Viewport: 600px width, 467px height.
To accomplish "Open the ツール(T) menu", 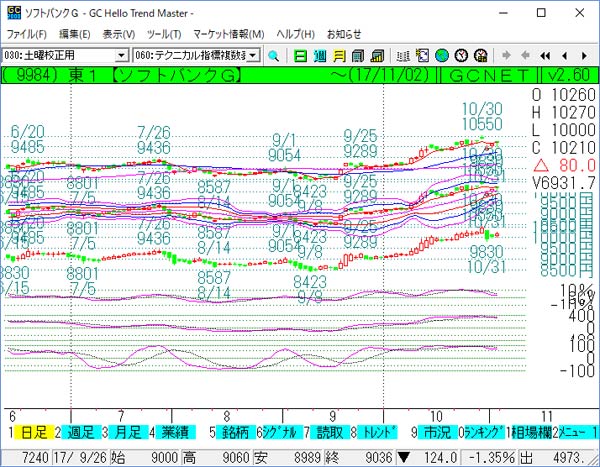I will [164, 34].
